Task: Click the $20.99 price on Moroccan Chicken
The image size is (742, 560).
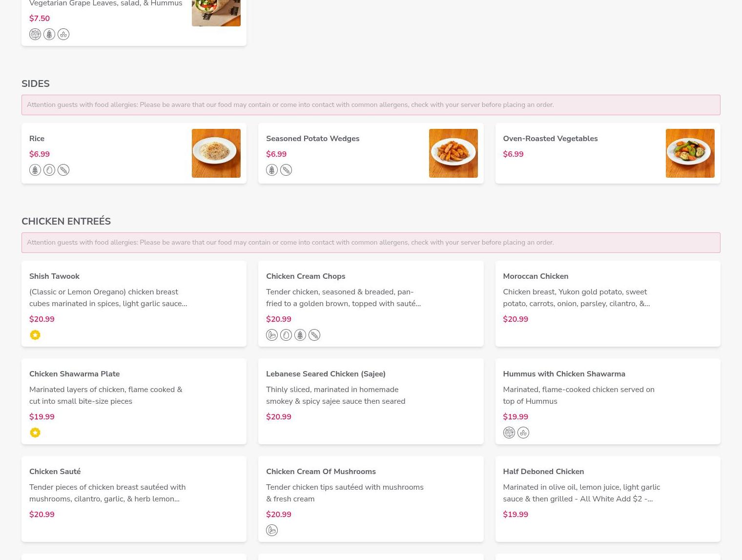Action: 515,319
